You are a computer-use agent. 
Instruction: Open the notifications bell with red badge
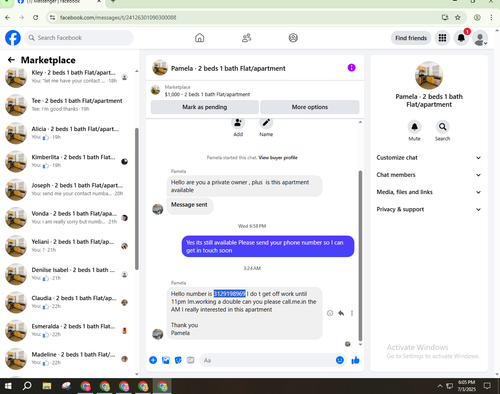461,38
